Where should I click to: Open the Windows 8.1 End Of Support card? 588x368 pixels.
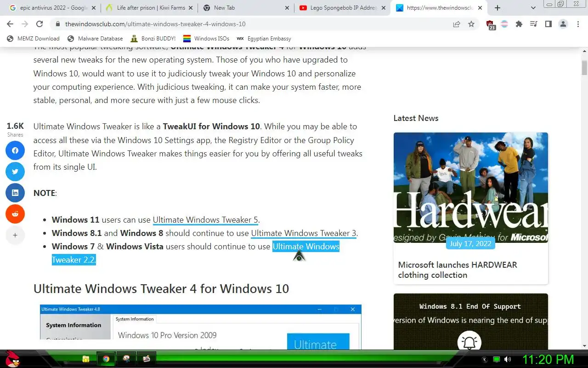tap(471, 321)
